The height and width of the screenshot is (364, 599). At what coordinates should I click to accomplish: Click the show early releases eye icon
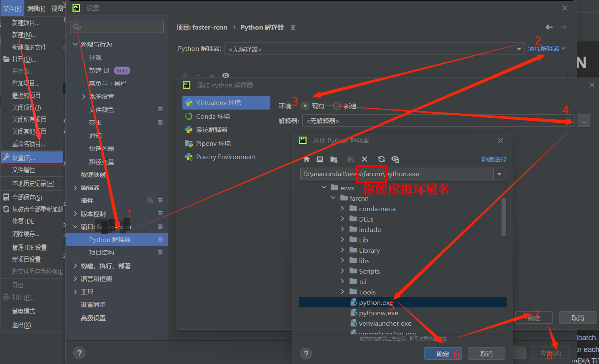226,75
